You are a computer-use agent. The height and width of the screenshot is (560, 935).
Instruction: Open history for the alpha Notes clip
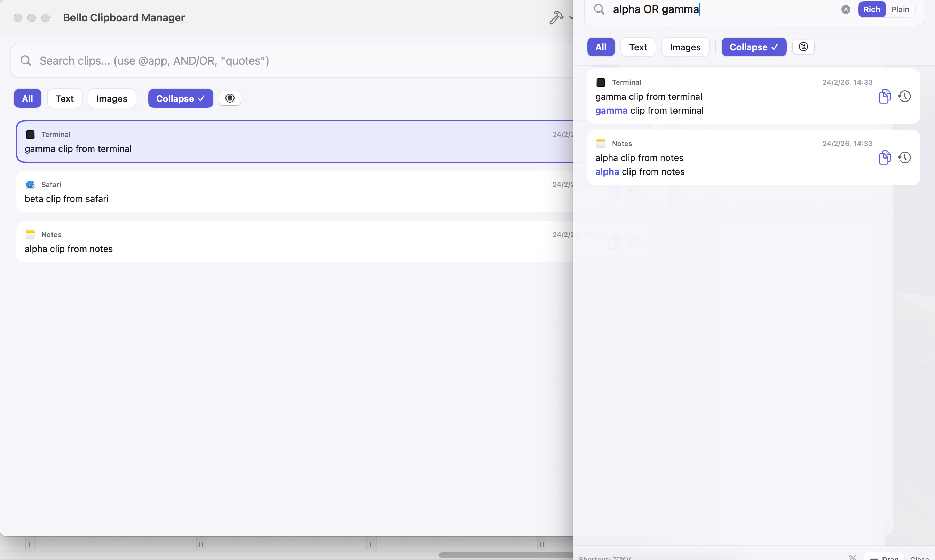(905, 157)
